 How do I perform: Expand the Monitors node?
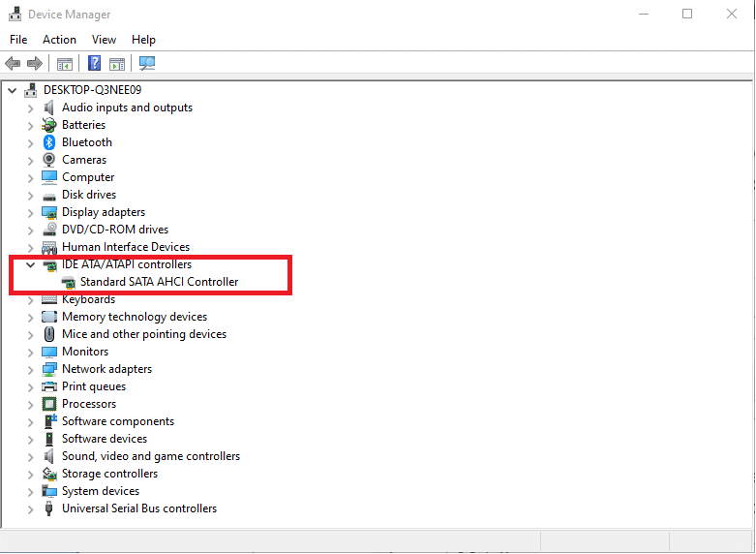coord(31,353)
